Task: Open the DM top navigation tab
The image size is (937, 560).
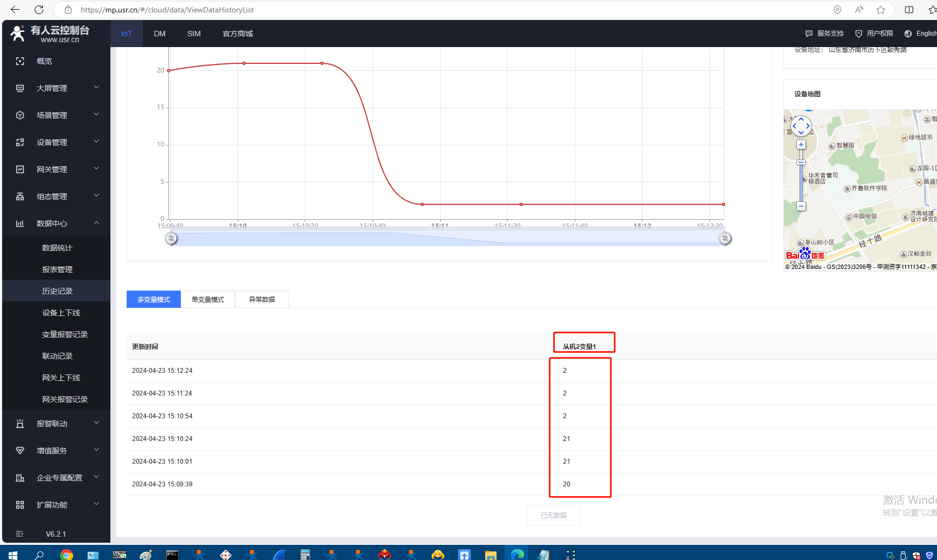Action: (x=160, y=34)
